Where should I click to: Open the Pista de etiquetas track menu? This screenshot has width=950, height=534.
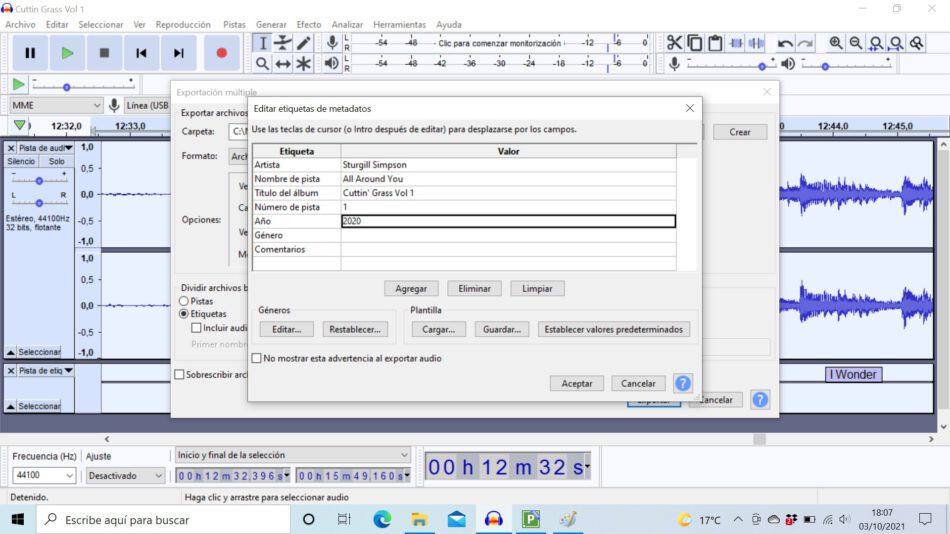click(x=45, y=370)
